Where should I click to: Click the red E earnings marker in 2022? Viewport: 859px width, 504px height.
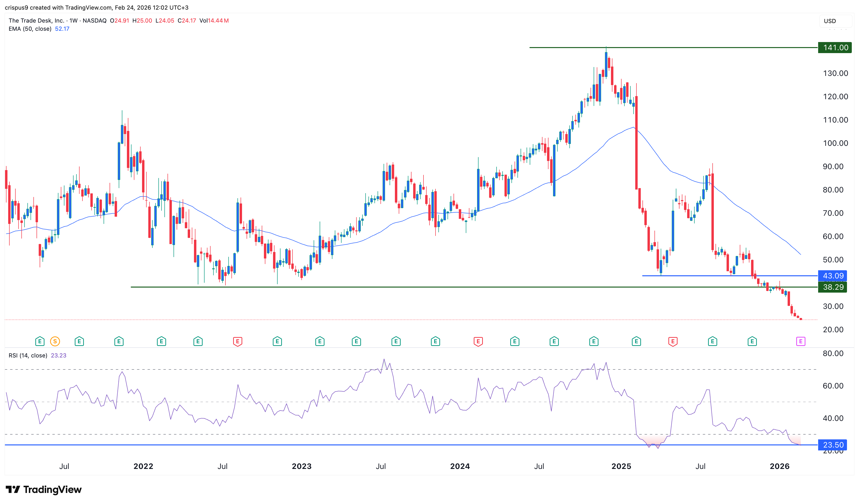(238, 341)
